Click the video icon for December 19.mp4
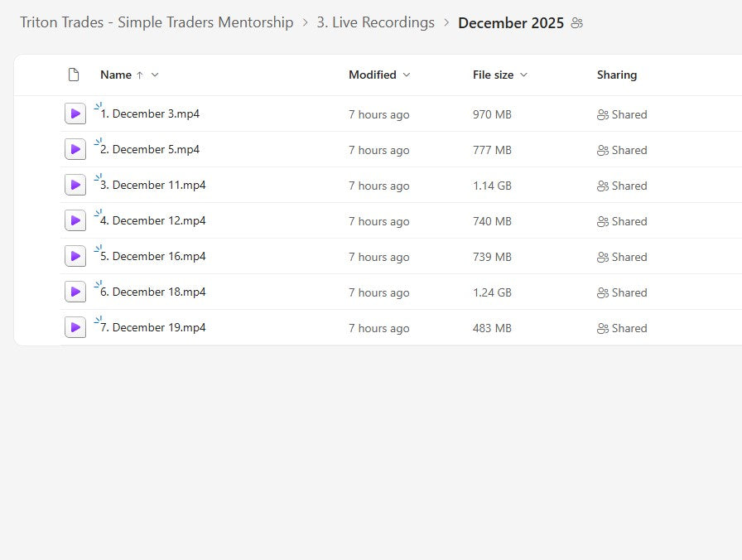Image resolution: width=742 pixels, height=560 pixels. pos(75,328)
